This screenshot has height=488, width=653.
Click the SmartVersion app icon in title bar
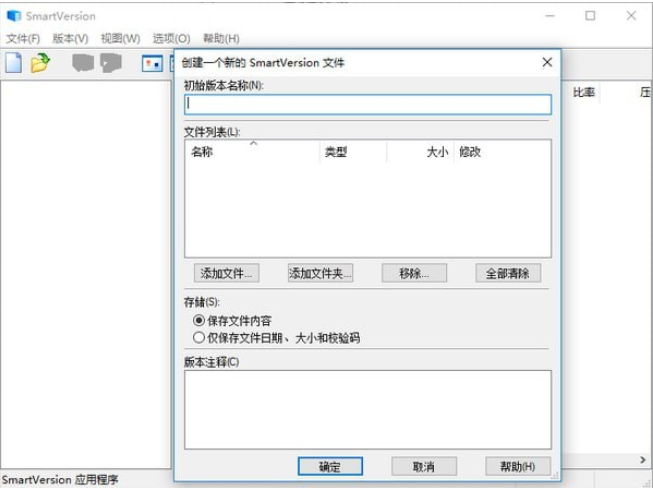[14, 16]
